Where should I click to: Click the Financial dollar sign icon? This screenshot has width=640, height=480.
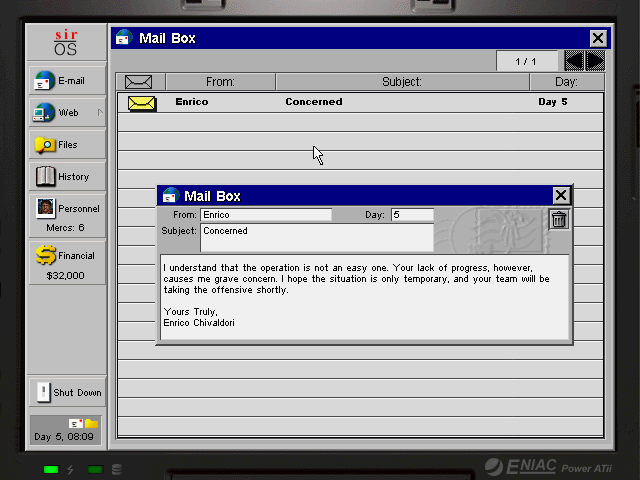[46, 255]
